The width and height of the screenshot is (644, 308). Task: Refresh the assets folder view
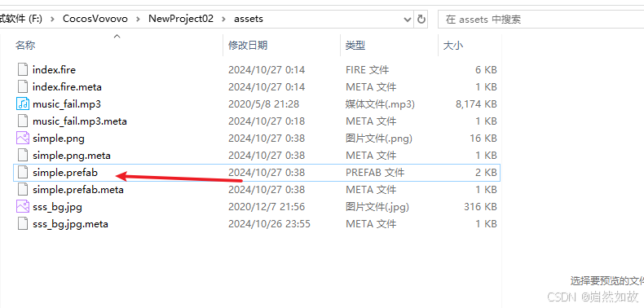421,19
